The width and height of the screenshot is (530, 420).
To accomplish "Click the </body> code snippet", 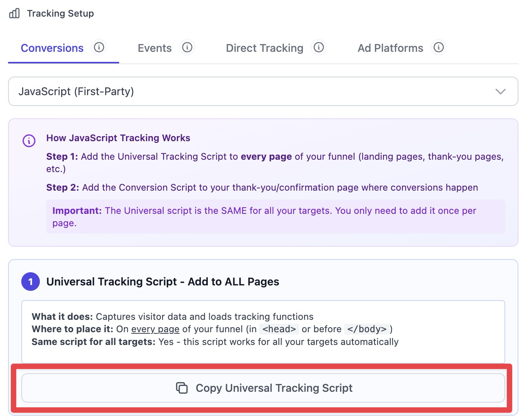I will 367,329.
